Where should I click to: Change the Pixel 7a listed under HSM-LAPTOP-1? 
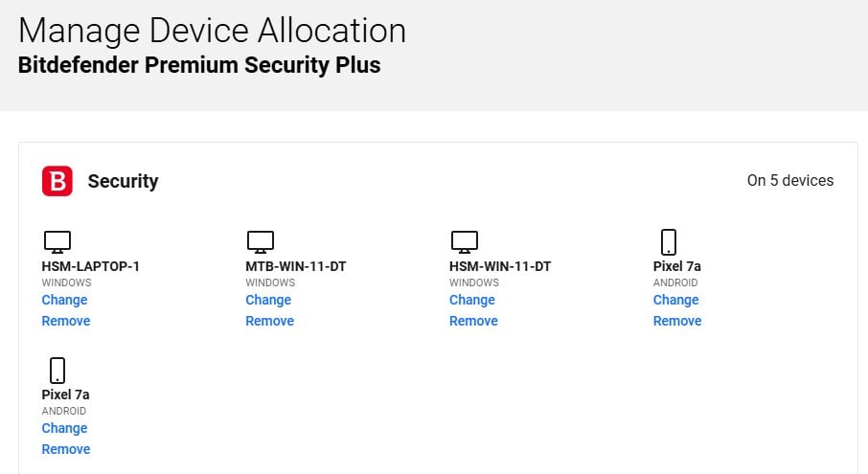pos(64,428)
